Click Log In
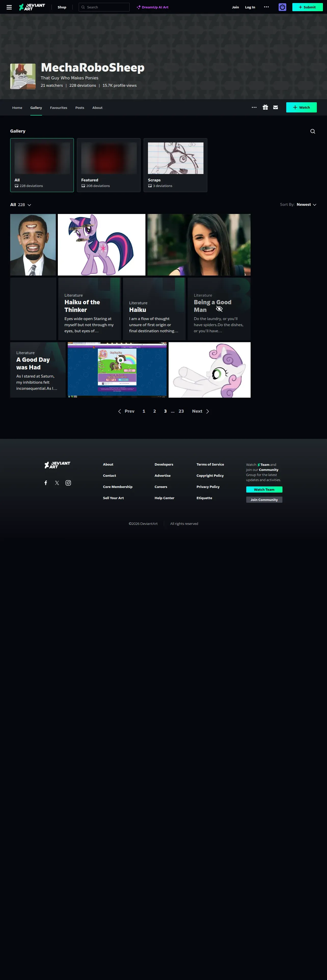 pyautogui.click(x=250, y=7)
